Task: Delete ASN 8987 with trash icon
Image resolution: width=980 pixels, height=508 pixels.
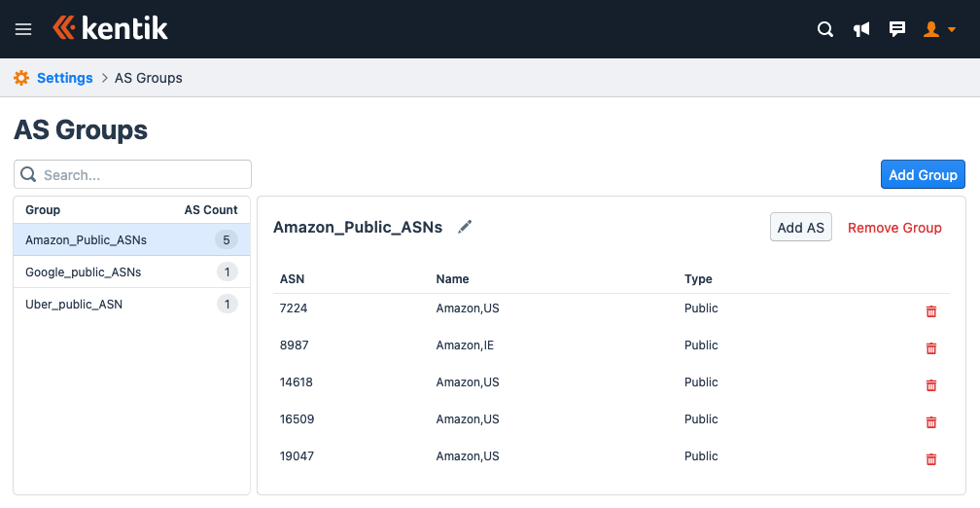Action: click(x=931, y=347)
